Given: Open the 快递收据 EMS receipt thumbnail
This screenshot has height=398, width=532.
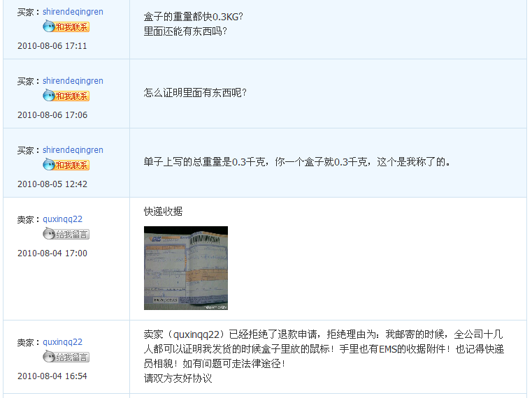Looking at the screenshot, I should (186, 268).
